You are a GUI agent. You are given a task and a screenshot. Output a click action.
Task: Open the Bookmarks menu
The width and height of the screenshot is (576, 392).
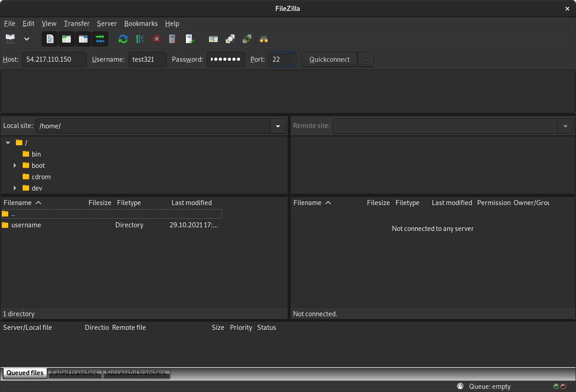coord(141,24)
